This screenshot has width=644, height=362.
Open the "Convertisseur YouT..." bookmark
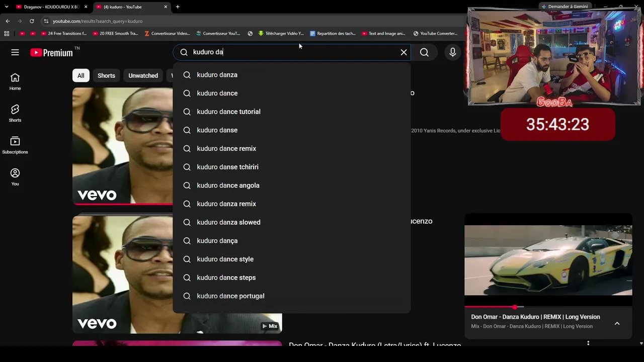click(218, 34)
